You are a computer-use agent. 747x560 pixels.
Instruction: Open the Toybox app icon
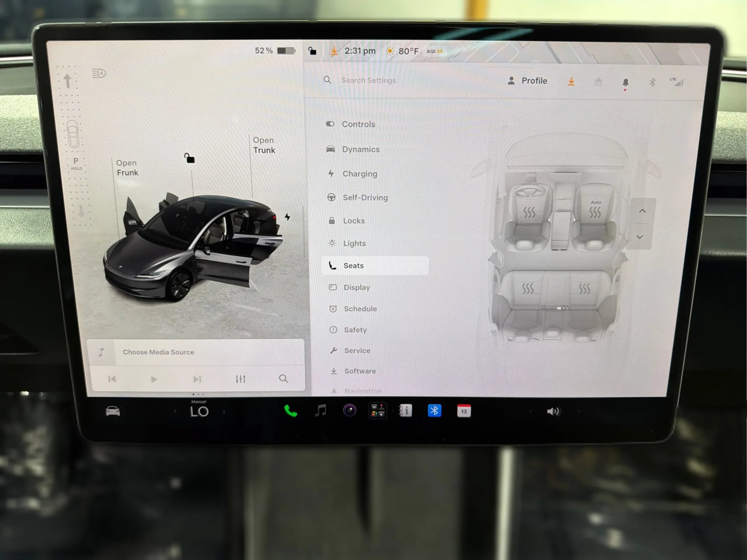point(378,411)
